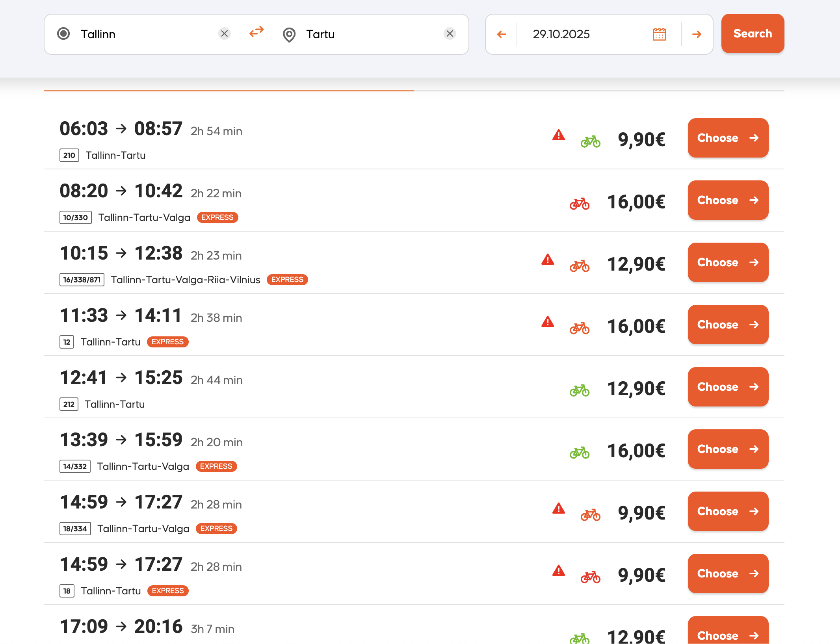The image size is (840, 644).
Task: Go to previous day arrow
Action: pos(502,34)
